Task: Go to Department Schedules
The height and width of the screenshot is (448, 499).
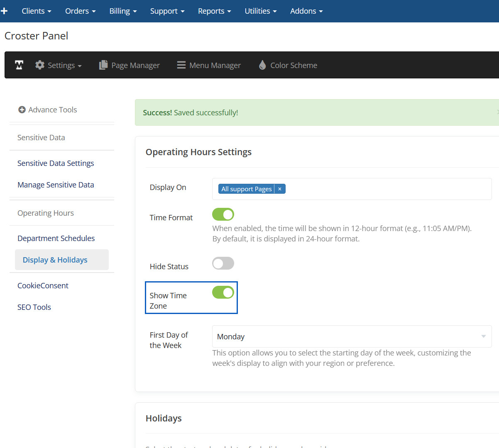Action: 56,239
